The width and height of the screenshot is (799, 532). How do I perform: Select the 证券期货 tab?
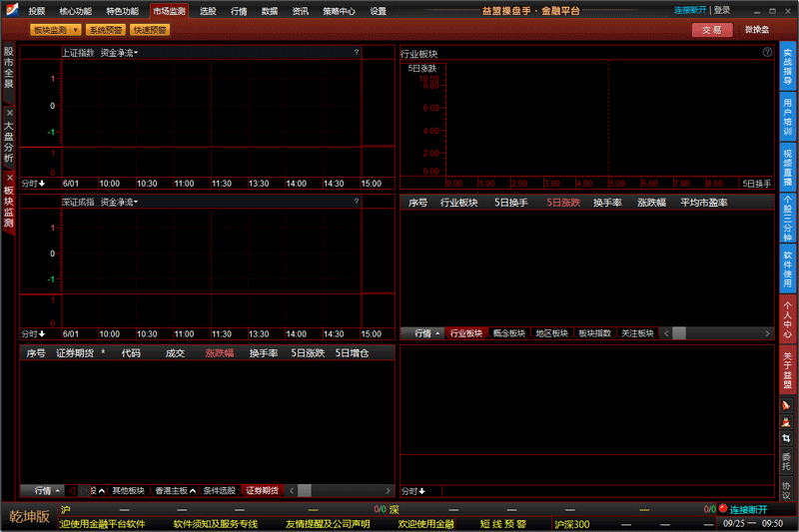tap(262, 491)
